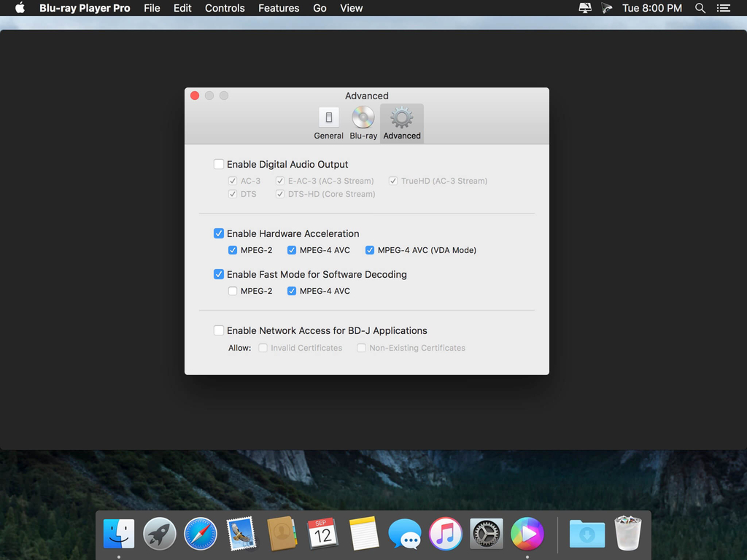The height and width of the screenshot is (560, 747).
Task: Open the Messages app in dock
Action: tap(404, 534)
